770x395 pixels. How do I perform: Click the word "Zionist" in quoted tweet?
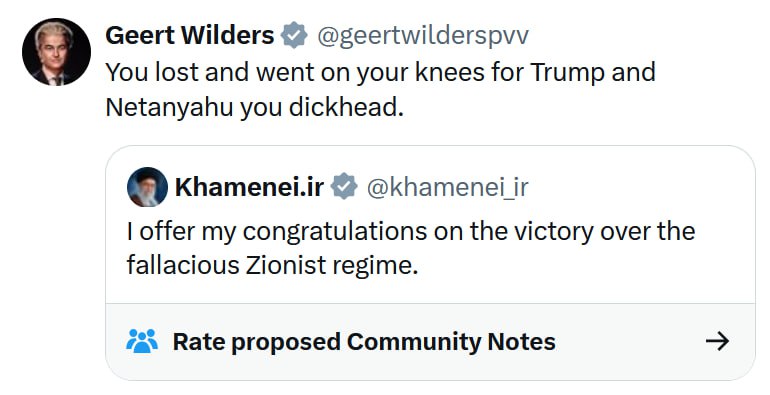point(286,266)
